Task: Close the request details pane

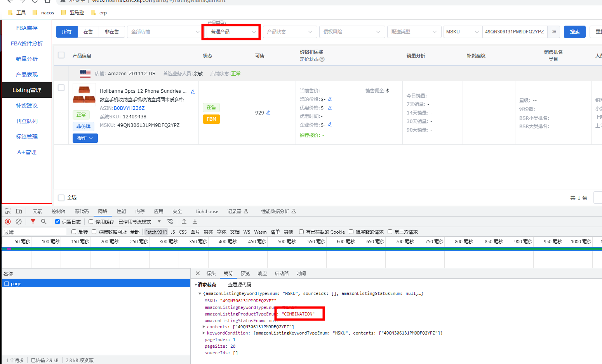Action: pos(198,273)
